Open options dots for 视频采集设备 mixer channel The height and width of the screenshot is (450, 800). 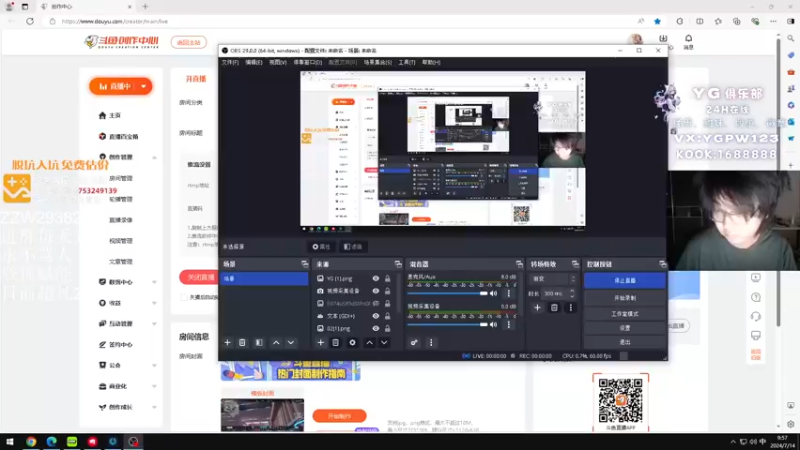click(509, 324)
